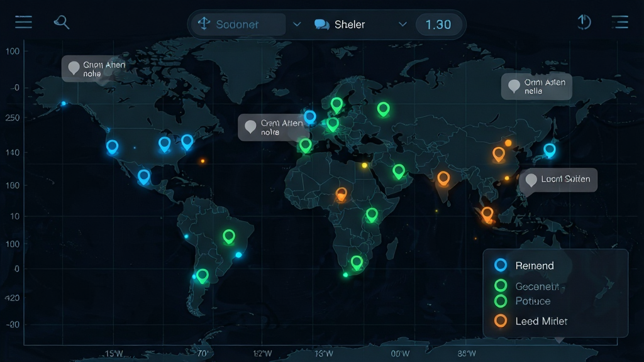Viewport: 644px width, 362px height.
Task: Select the blue pin on US east coast
Action: (x=187, y=142)
